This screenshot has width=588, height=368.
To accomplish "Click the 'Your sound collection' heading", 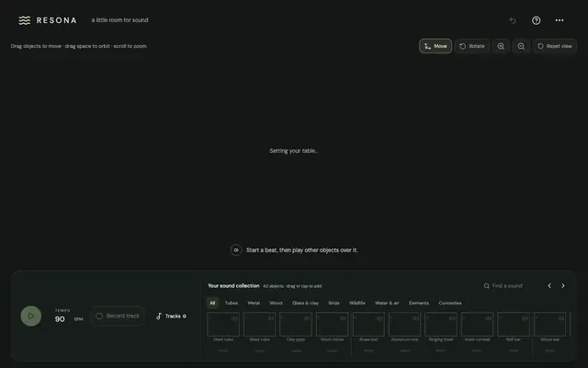I will [233, 286].
